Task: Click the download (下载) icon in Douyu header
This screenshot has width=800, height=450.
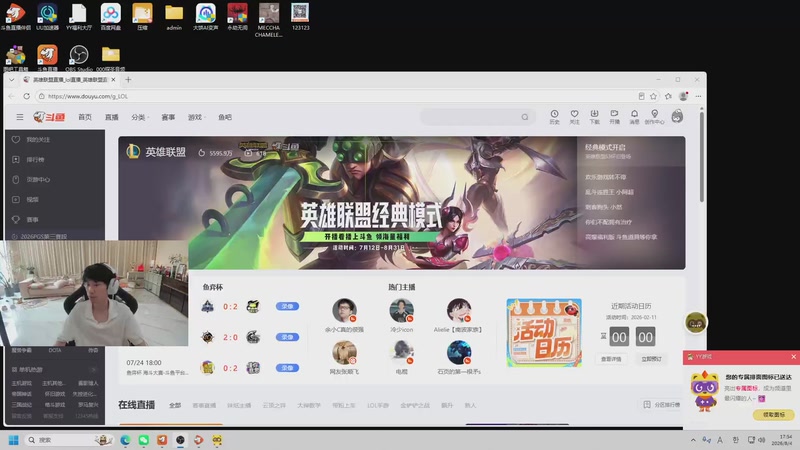Action: click(594, 117)
